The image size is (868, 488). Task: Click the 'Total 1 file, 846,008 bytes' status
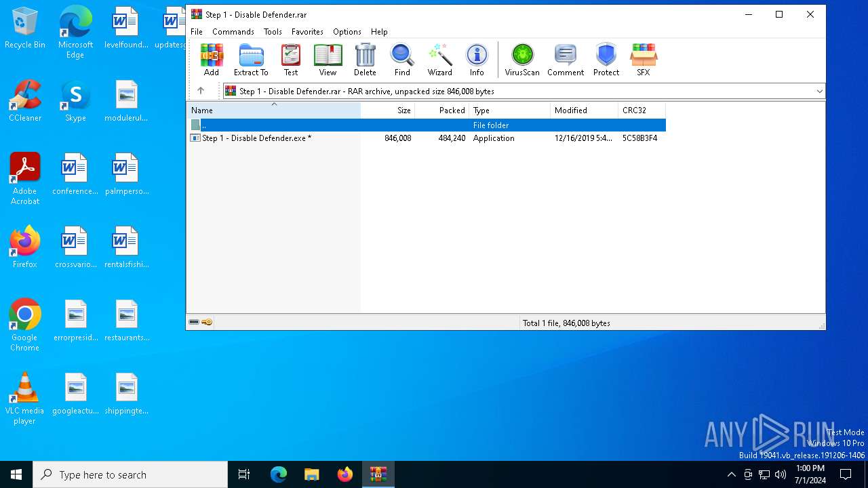tap(566, 323)
